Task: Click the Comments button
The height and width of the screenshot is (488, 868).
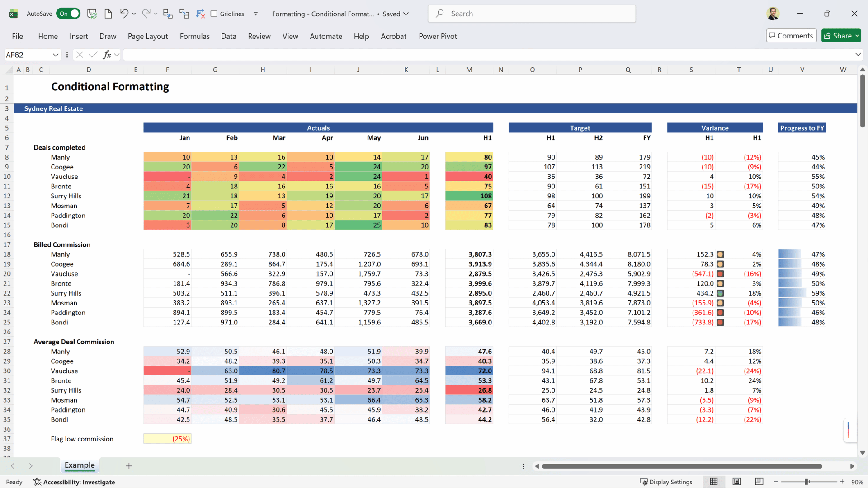Action: (x=791, y=36)
